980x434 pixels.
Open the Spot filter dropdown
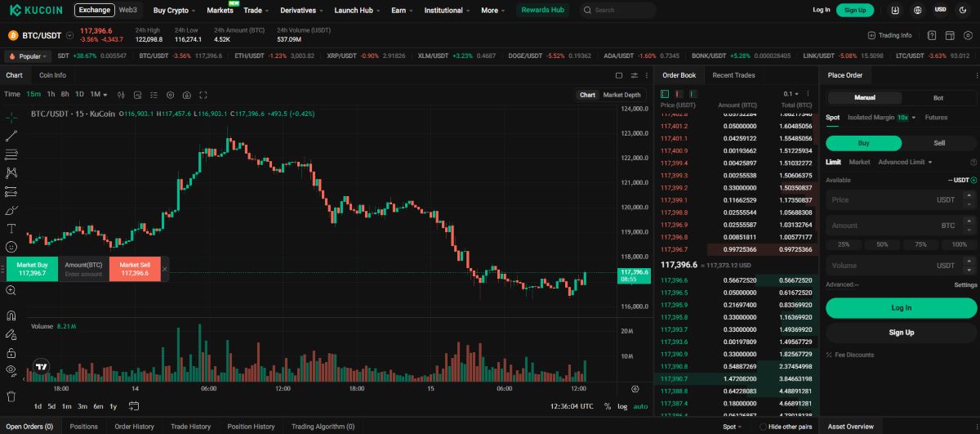coord(732,427)
